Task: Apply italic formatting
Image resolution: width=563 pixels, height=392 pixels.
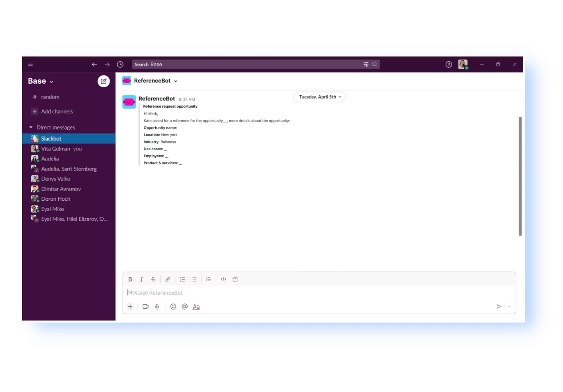Action: click(x=141, y=279)
